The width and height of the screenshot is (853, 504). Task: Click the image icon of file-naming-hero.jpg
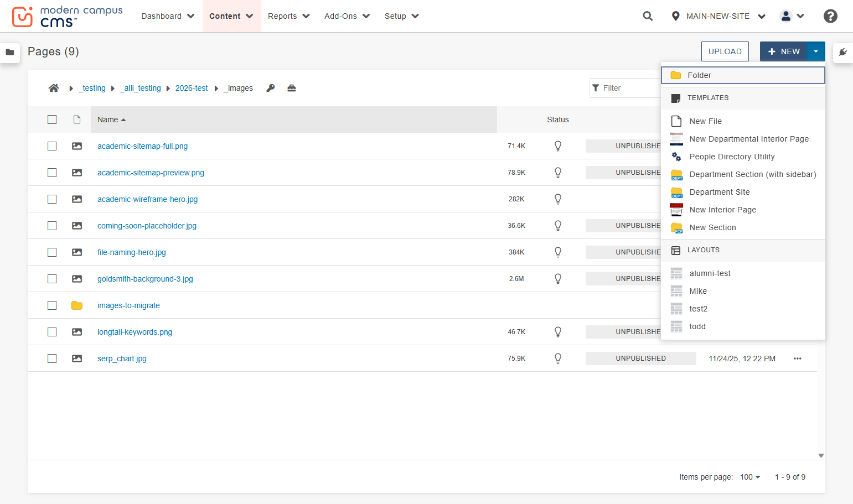click(77, 252)
